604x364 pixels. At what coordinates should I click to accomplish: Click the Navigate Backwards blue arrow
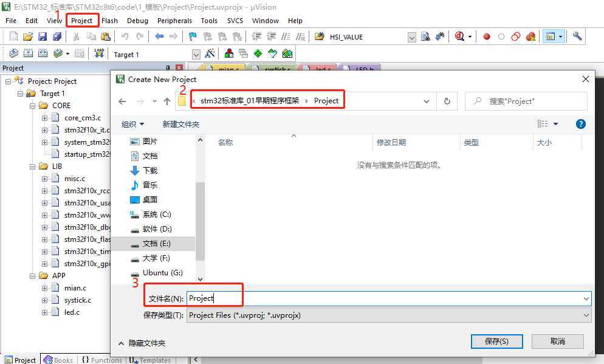[159, 36]
